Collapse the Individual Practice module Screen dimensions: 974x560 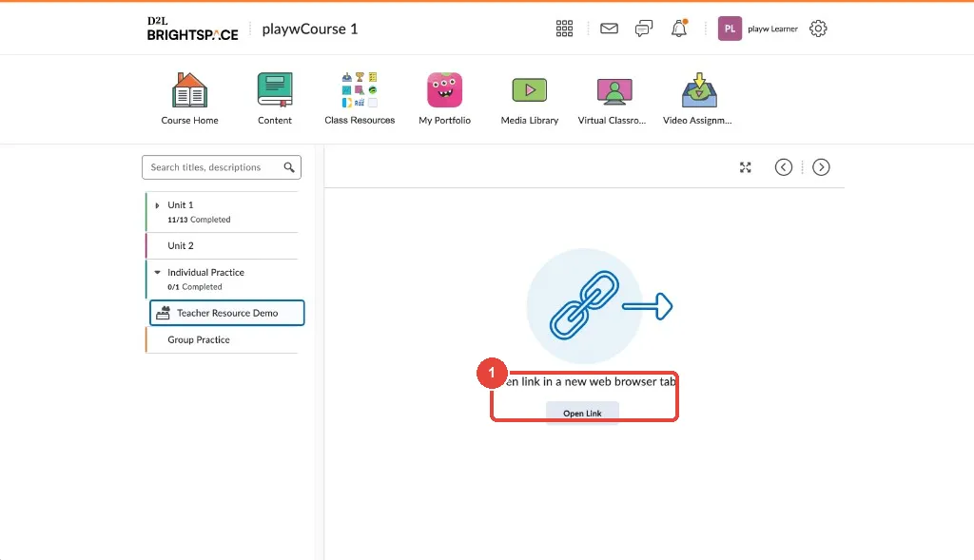coord(157,272)
